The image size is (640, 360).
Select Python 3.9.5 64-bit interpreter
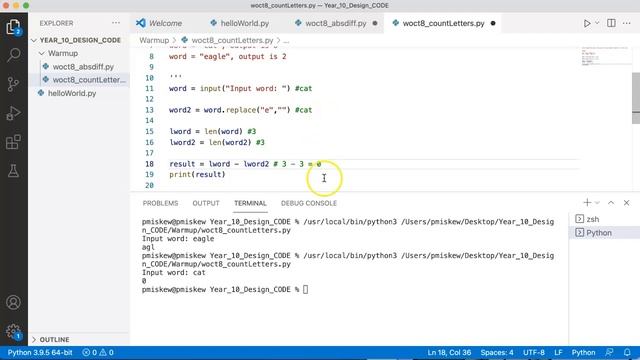pyautogui.click(x=40, y=353)
